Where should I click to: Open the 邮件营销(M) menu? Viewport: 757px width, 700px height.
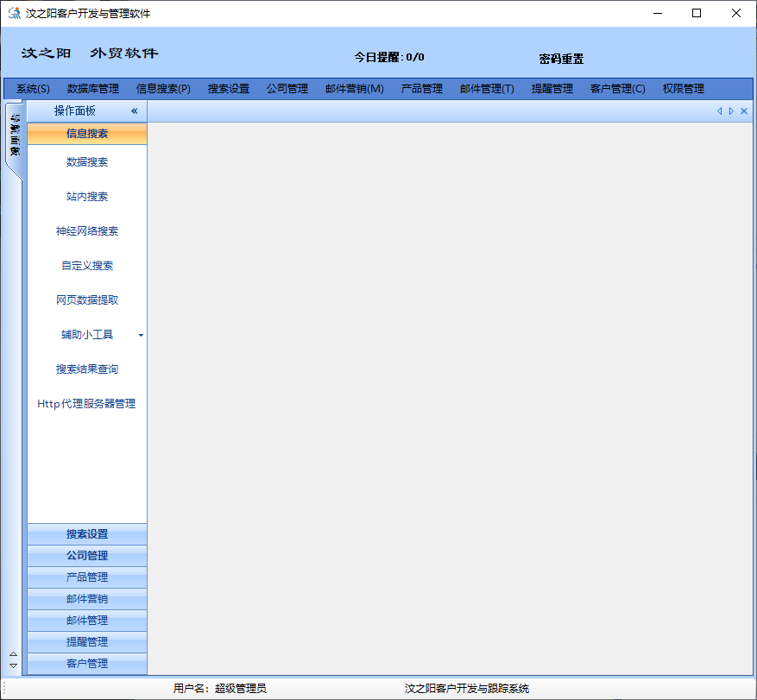click(x=354, y=89)
